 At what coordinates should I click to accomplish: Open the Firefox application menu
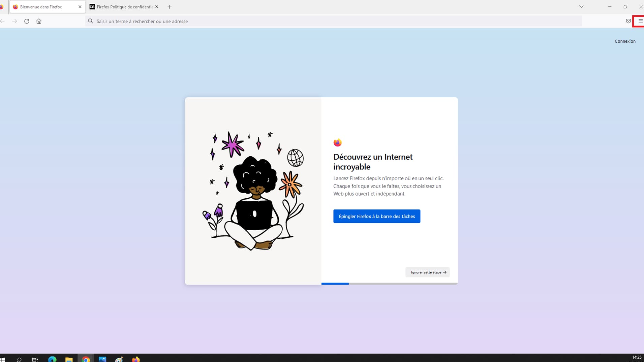pos(640,21)
